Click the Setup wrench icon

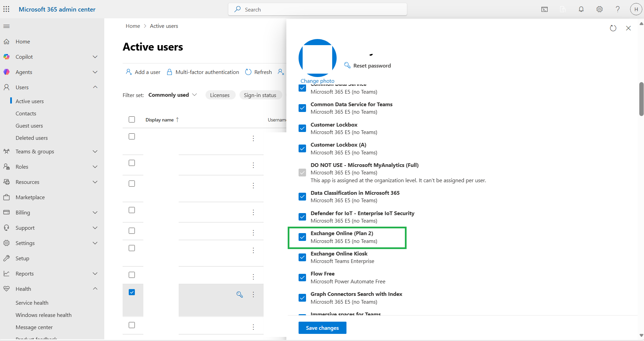coord(6,258)
